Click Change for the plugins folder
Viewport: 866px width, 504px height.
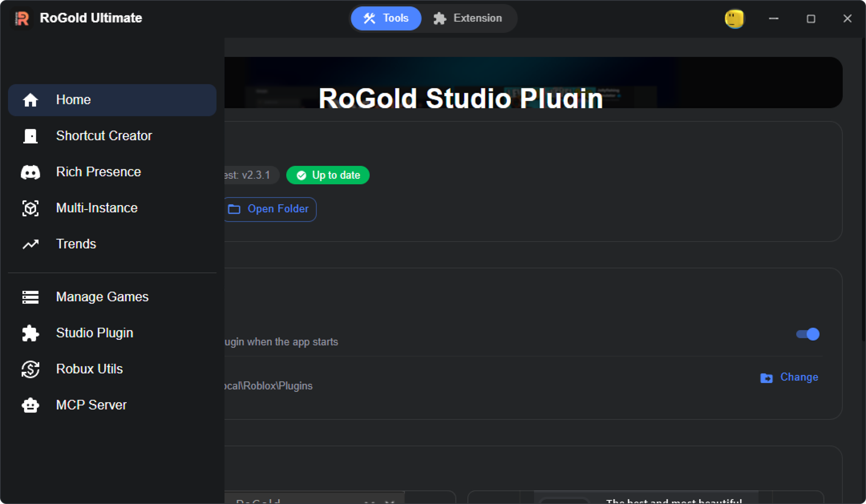tap(789, 377)
